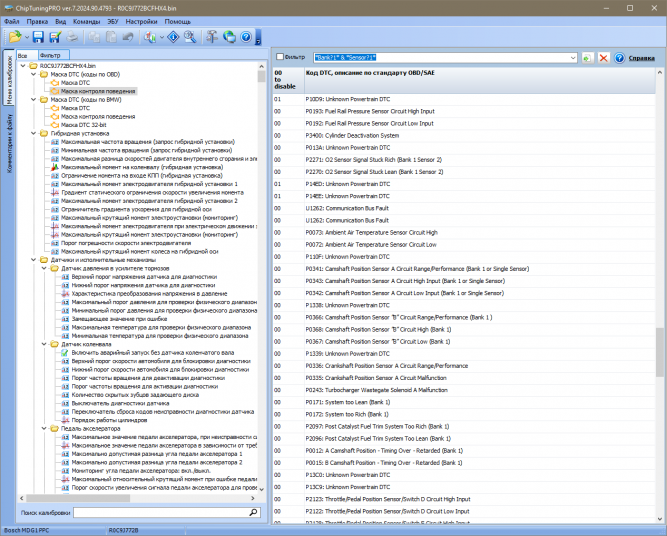Click the compare-files icon in the toolbar
This screenshot has height=536, width=667.
[x=150, y=37]
